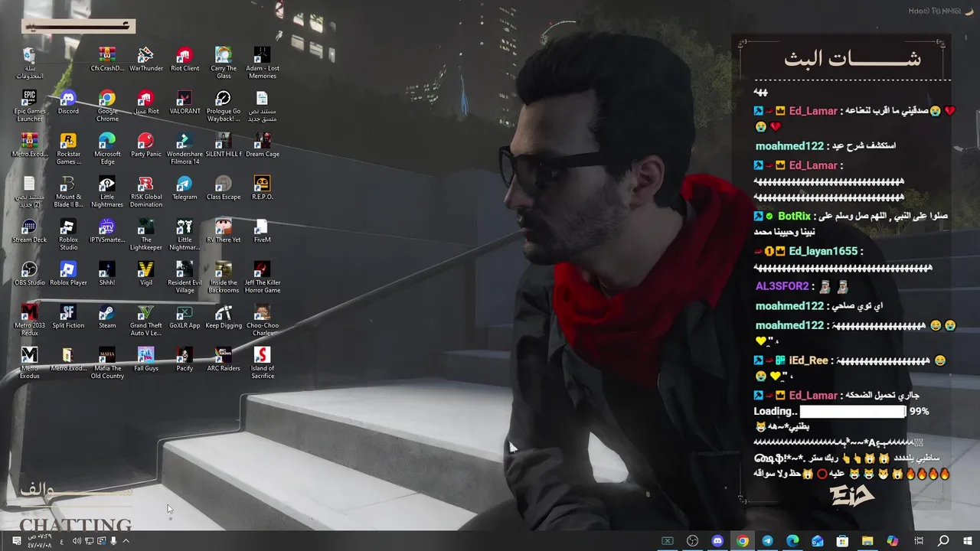Launch Epic Games Launcher from desktop
980x551 pixels.
(29, 106)
